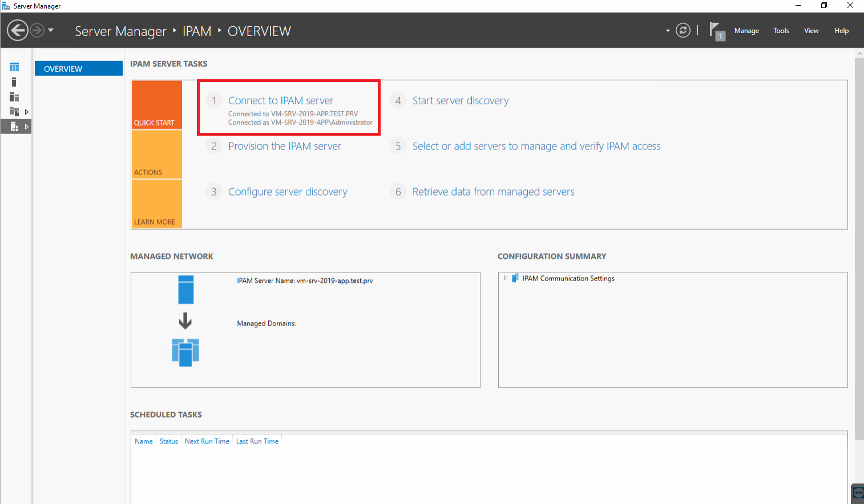This screenshot has width=864, height=504.
Task: Open the Tools menu
Action: point(781,31)
